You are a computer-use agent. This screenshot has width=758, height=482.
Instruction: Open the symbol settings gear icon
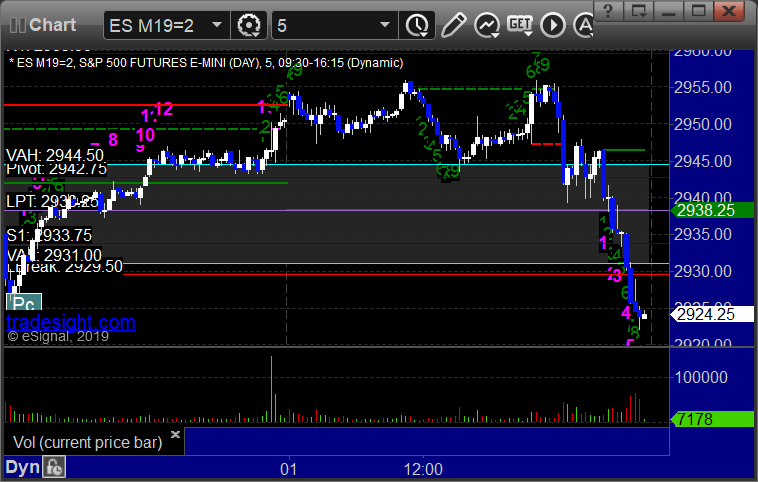249,25
